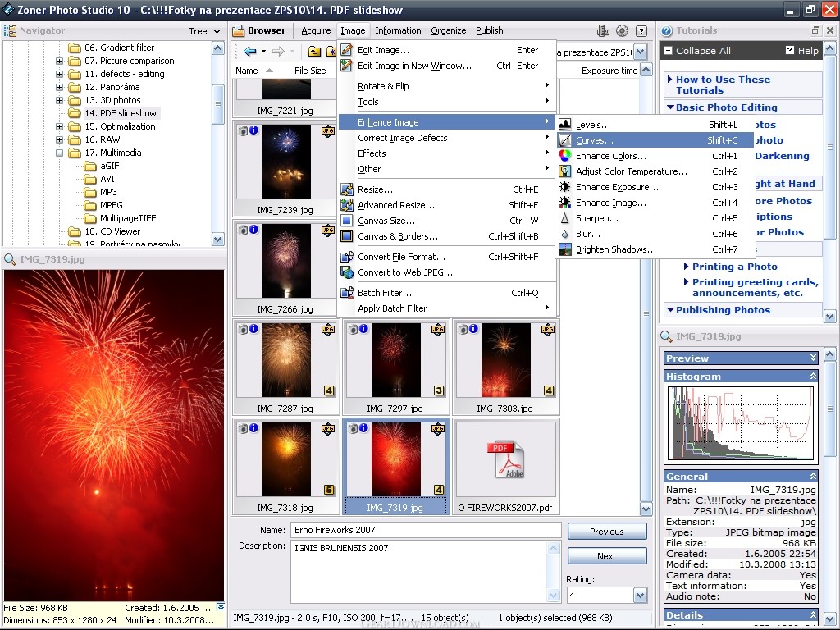The image size is (840, 630).
Task: Collapse the Histogram panel section
Action: (813, 376)
